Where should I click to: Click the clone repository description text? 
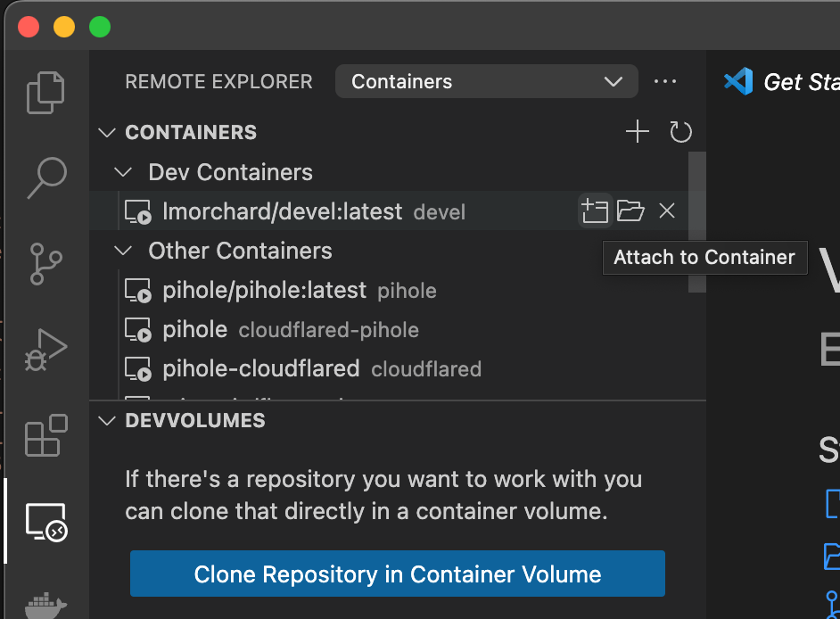pos(383,495)
